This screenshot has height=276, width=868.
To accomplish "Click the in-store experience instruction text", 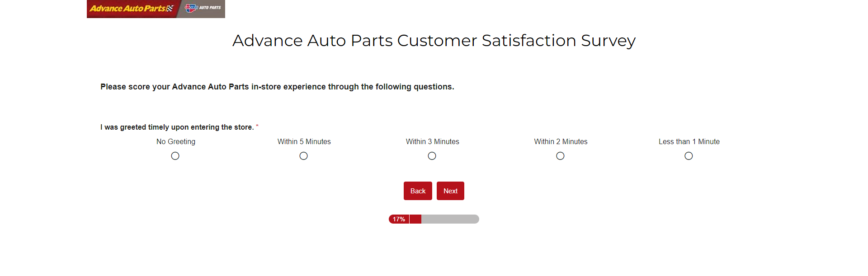I will pyautogui.click(x=277, y=87).
